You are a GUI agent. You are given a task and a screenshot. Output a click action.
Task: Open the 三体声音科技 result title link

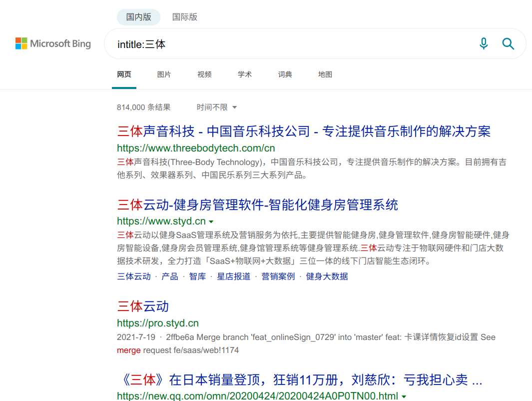pyautogui.click(x=304, y=131)
